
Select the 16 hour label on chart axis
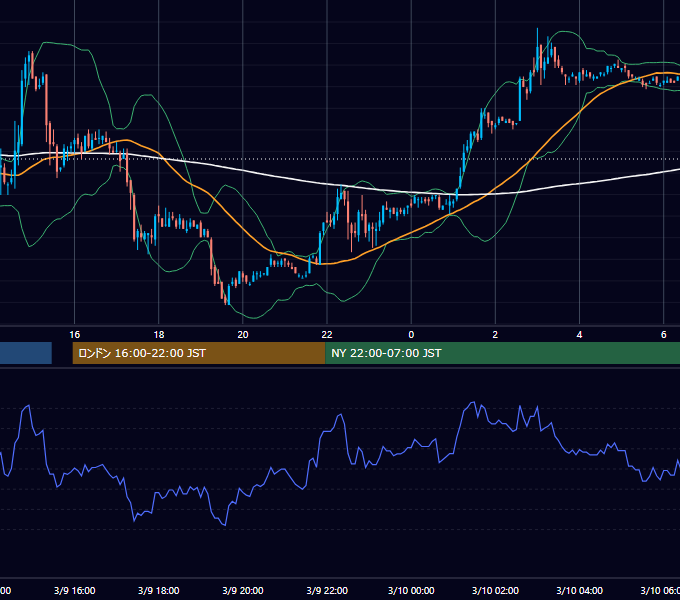click(75, 334)
